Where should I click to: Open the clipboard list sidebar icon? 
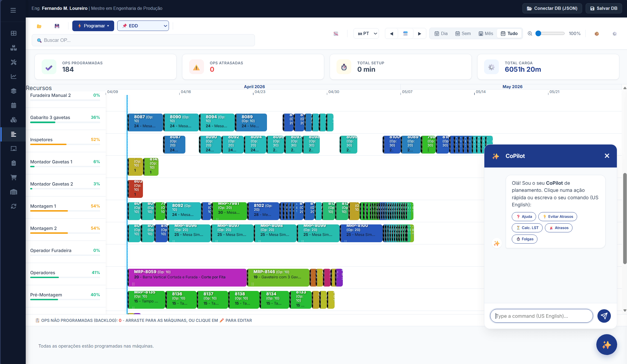(x=13, y=163)
